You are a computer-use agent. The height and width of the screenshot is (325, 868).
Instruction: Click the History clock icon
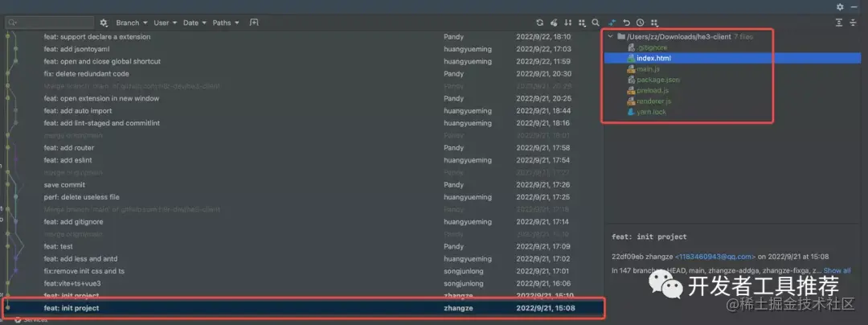641,23
